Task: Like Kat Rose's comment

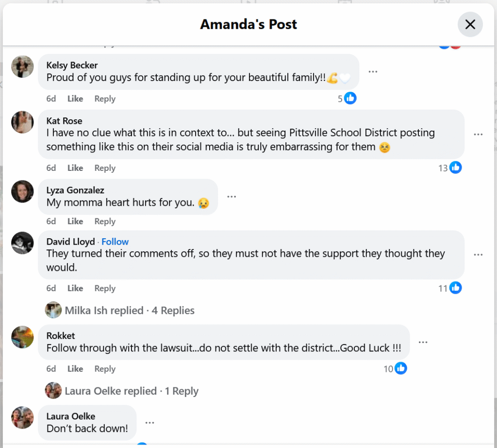Action: point(75,167)
